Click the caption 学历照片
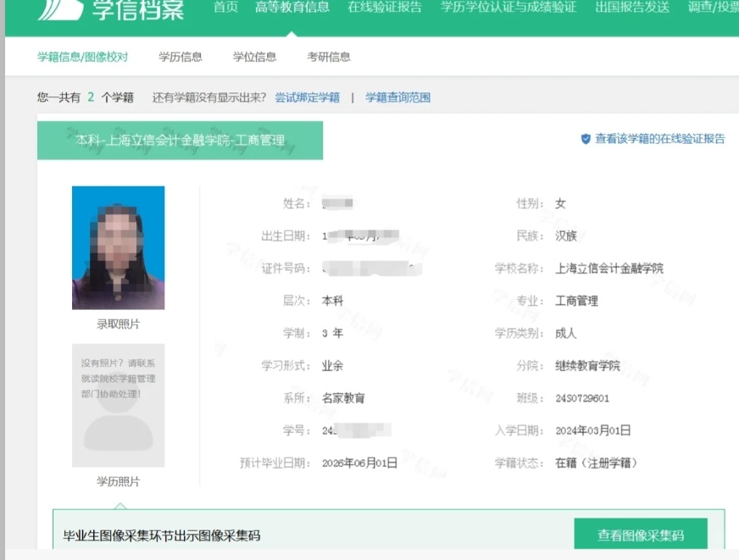The image size is (739, 560). click(x=119, y=482)
